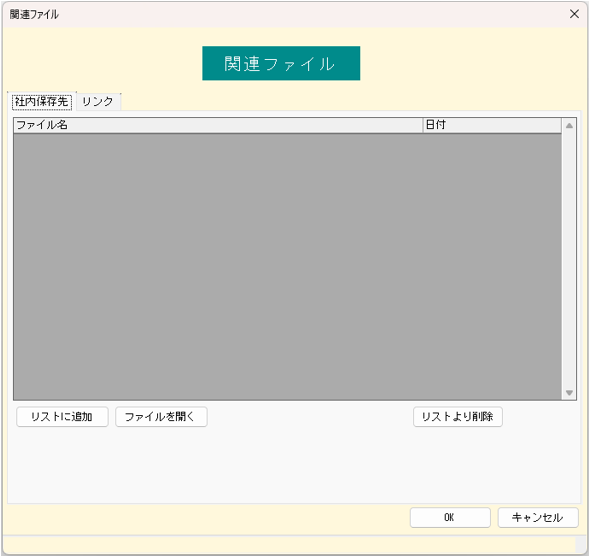Close the 関連ファイル dialog window
The width and height of the screenshot is (591, 557).
point(574,14)
